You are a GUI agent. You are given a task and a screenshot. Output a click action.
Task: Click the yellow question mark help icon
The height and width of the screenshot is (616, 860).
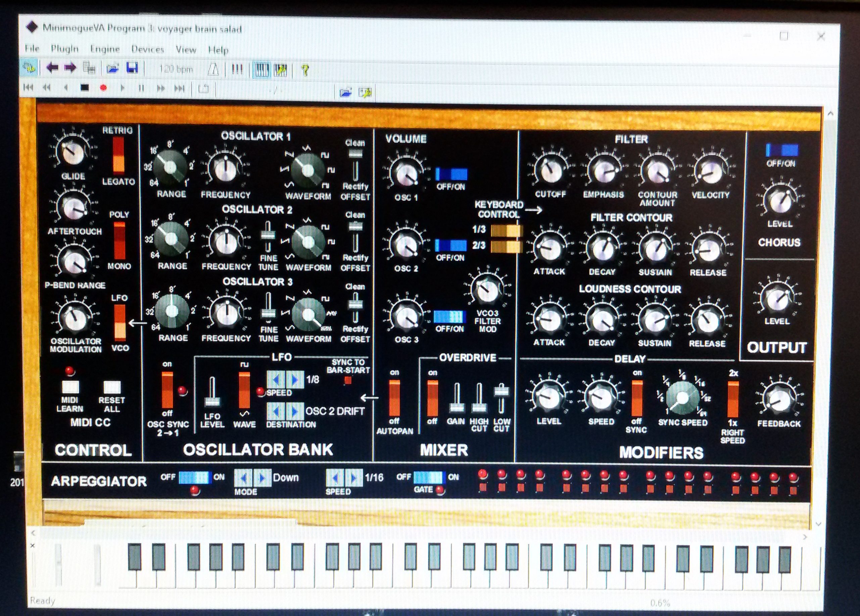305,70
